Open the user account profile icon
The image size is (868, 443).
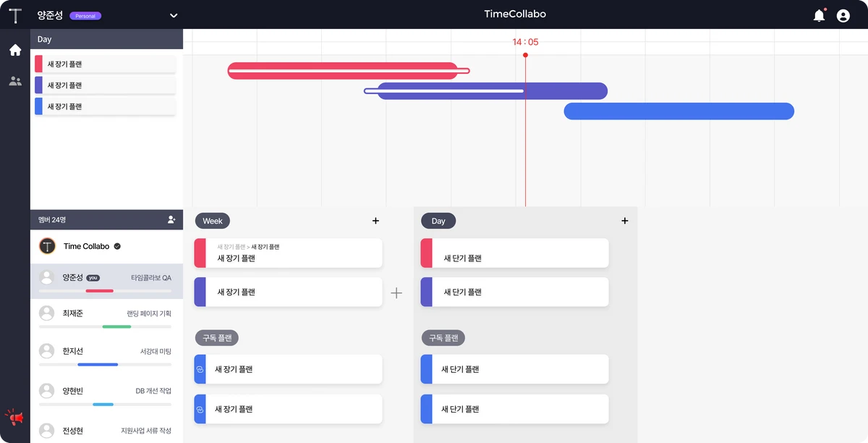pos(843,15)
